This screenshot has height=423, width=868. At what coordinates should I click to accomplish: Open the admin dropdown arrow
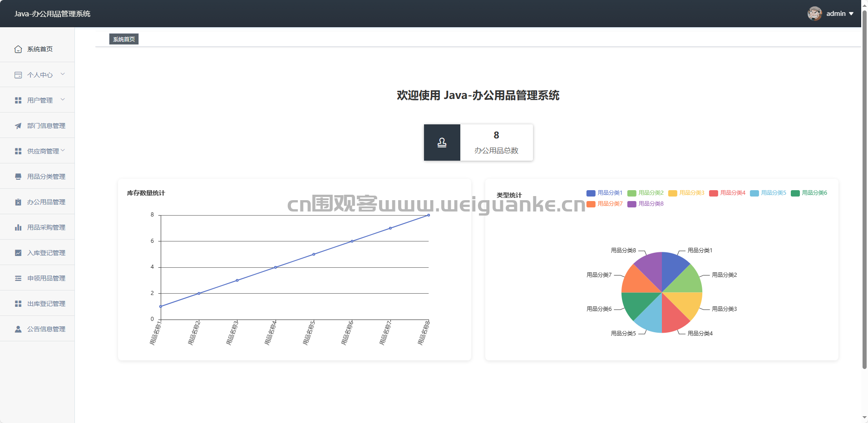pos(851,14)
